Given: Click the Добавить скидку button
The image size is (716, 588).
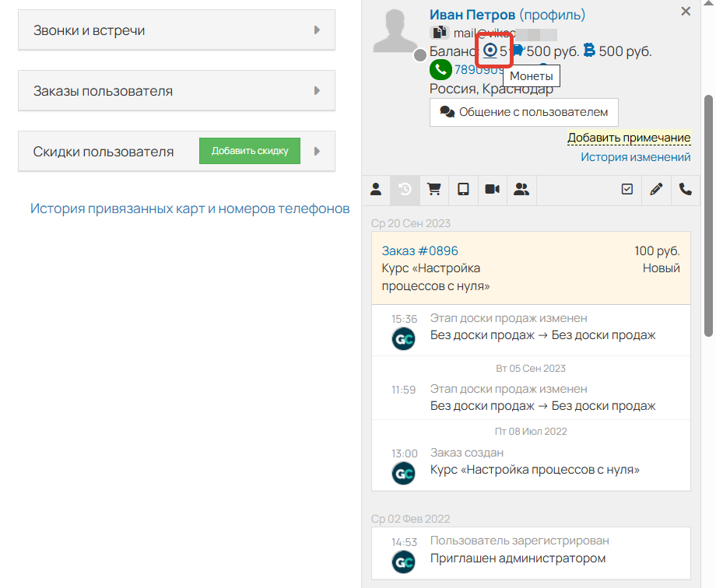Looking at the screenshot, I should coord(249,150).
